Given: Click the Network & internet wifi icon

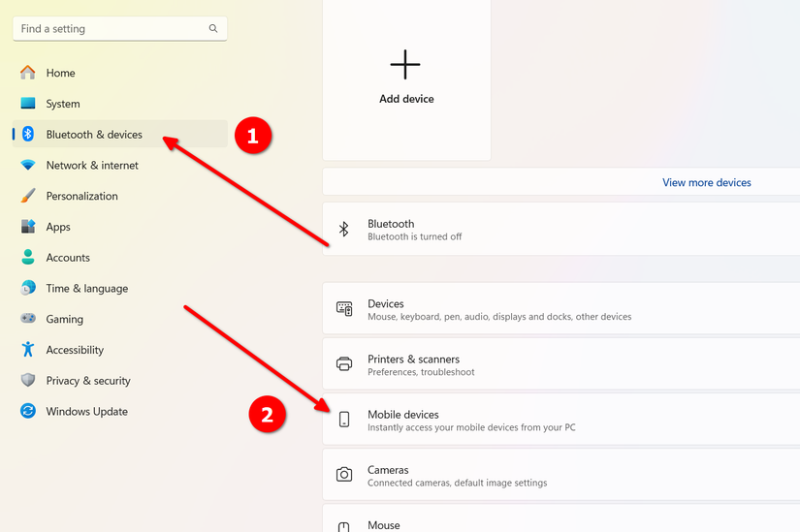Looking at the screenshot, I should click(x=27, y=165).
